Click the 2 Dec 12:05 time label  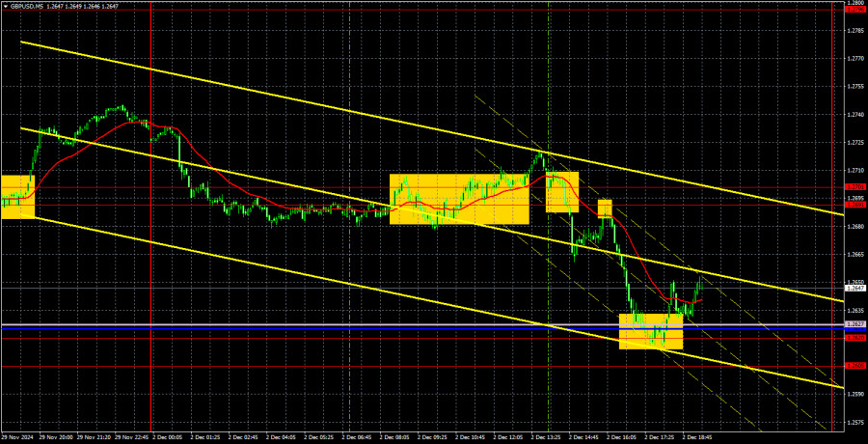pyautogui.click(x=507, y=437)
